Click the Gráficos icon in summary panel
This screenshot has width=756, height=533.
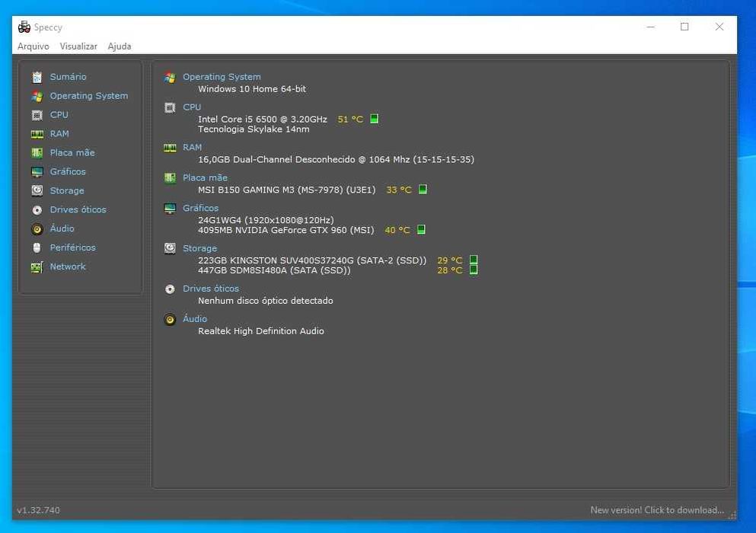(170, 209)
